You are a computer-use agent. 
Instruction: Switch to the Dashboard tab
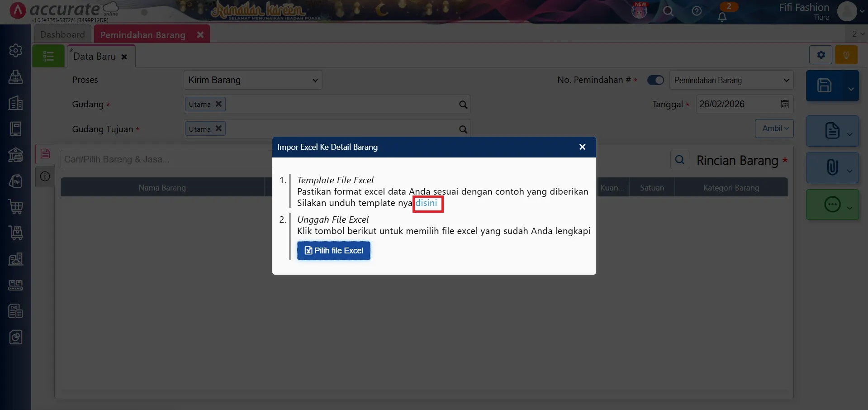[62, 34]
